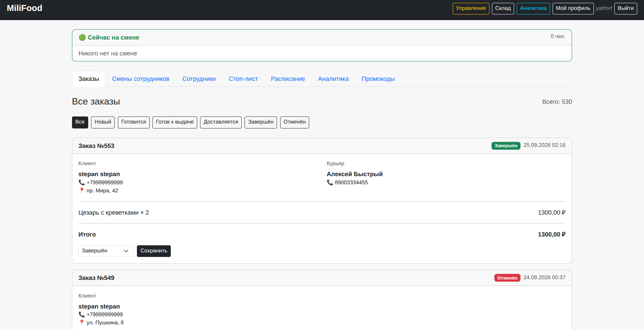The height and width of the screenshot is (330, 644).
Task: Switch to the Промокоды tab
Action: [x=378, y=79]
